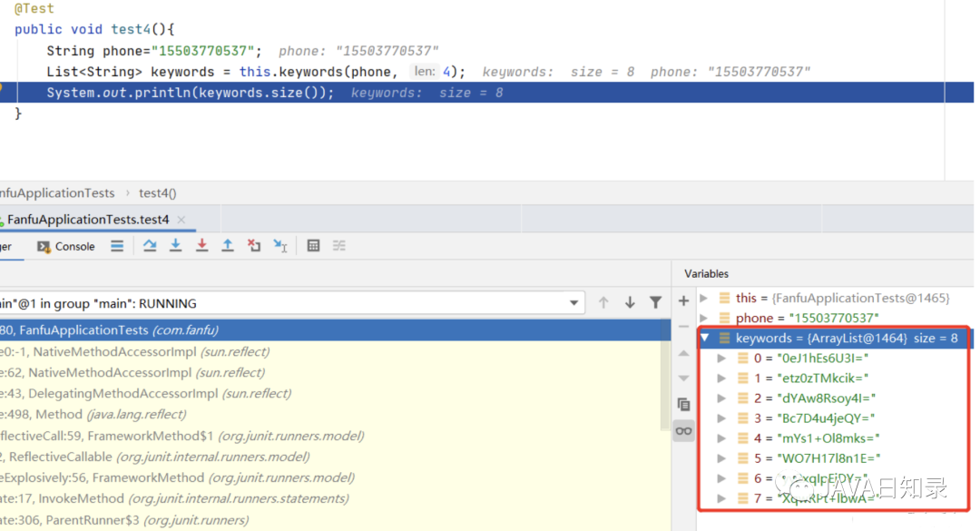Click the Run to Cursor icon
Image resolution: width=980 pixels, height=531 pixels.
point(280,246)
